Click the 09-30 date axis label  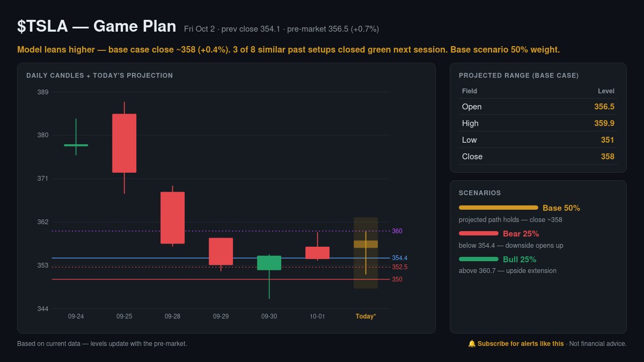(269, 316)
